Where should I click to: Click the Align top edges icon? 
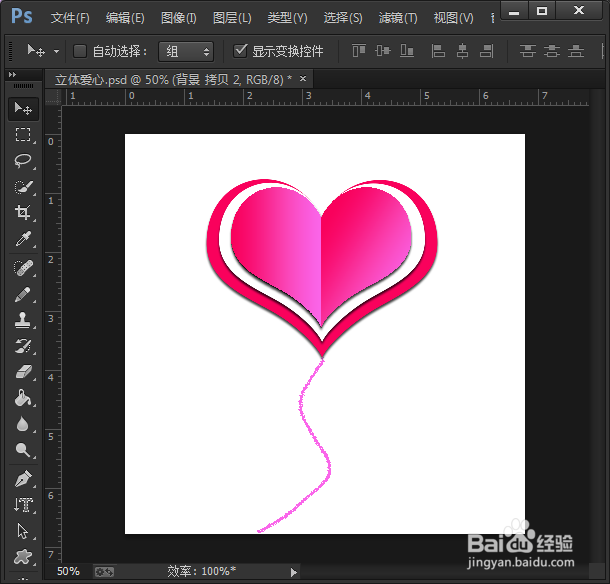coord(359,51)
